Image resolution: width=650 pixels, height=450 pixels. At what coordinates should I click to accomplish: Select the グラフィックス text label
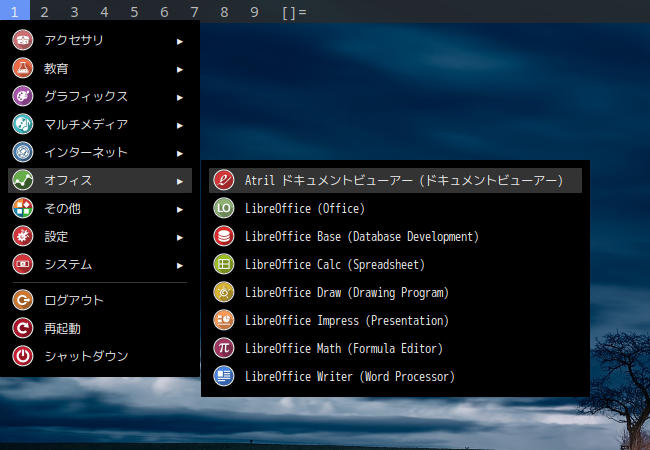coord(86,96)
